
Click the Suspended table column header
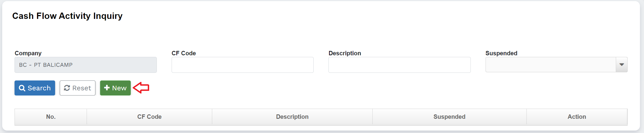[449, 117]
